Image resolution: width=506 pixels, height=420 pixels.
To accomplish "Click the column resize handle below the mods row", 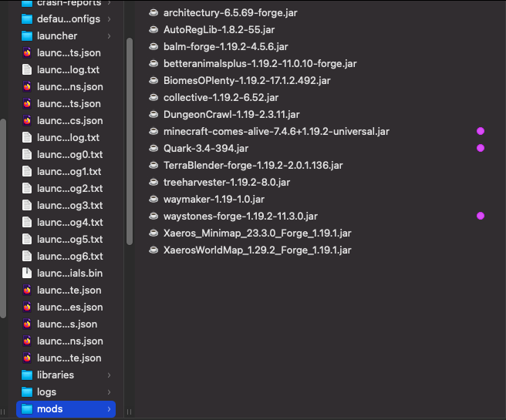I will click(x=129, y=412).
